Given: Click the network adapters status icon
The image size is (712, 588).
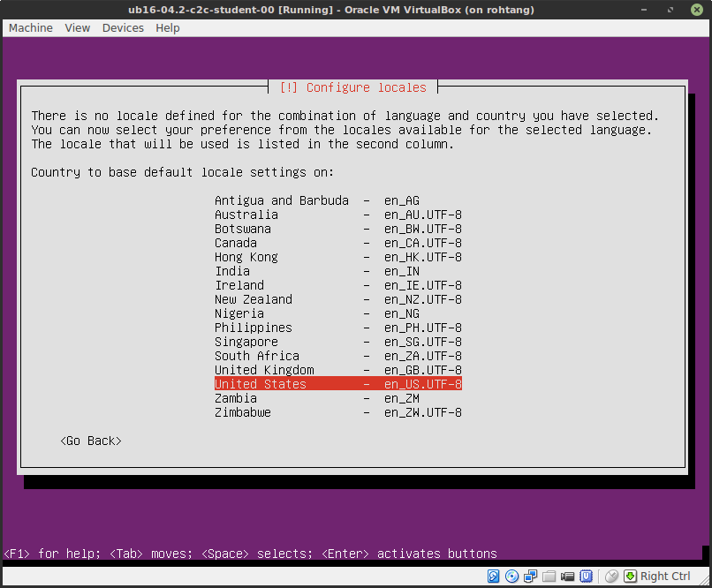Looking at the screenshot, I should pyautogui.click(x=531, y=576).
